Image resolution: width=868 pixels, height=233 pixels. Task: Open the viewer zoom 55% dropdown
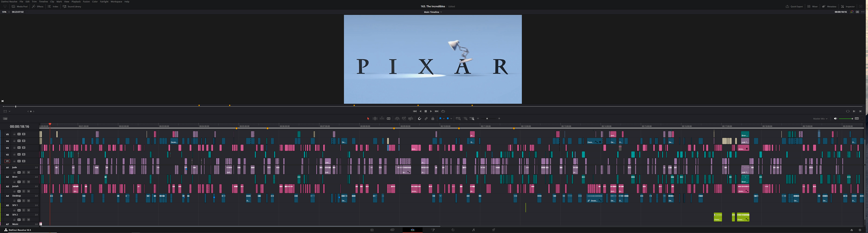click(x=6, y=12)
